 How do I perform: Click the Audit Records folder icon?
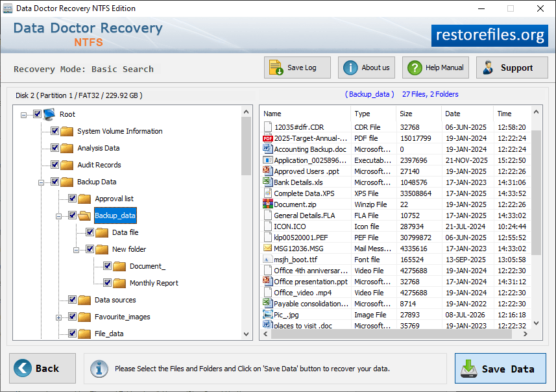[x=67, y=165]
